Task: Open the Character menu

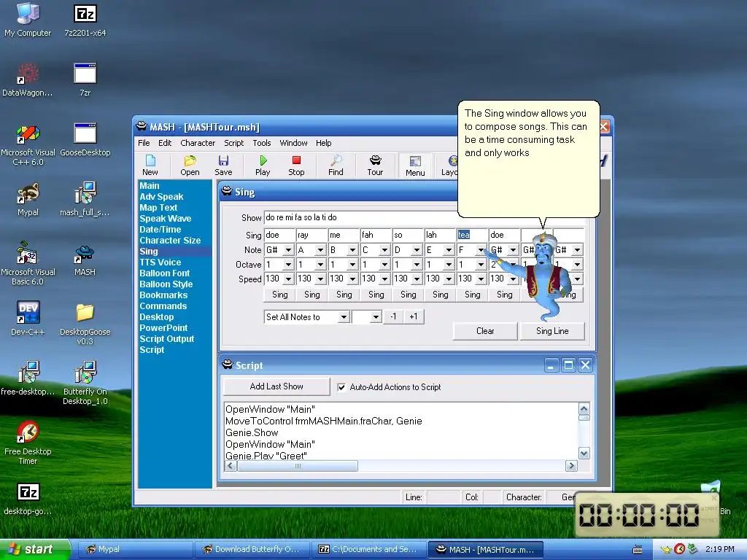Action: (x=198, y=143)
